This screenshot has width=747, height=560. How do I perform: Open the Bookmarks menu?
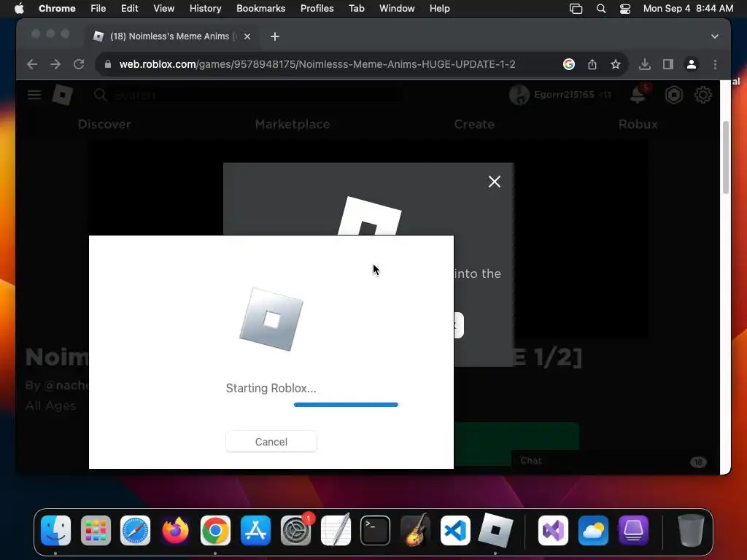coord(260,9)
